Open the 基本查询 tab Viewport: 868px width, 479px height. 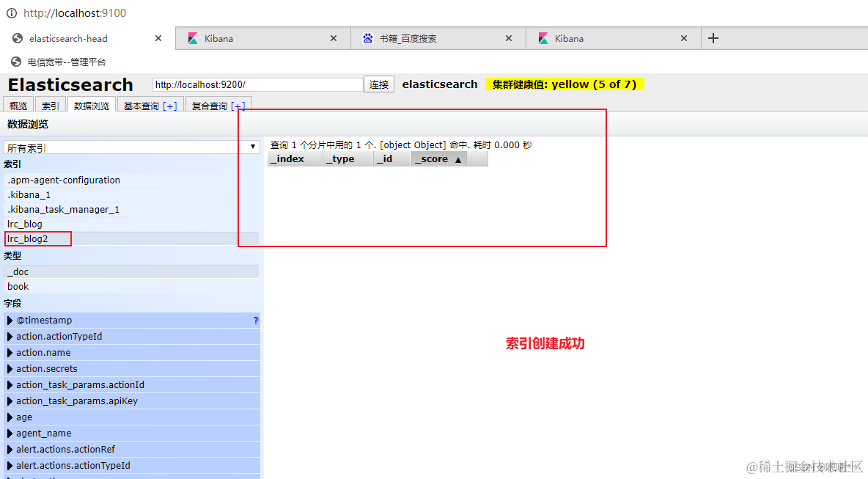150,105
